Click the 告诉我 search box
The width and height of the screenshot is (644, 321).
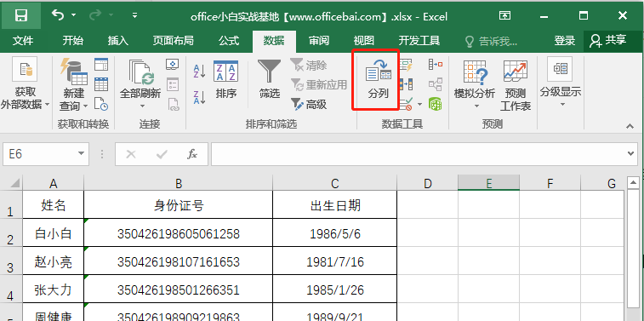click(x=491, y=41)
